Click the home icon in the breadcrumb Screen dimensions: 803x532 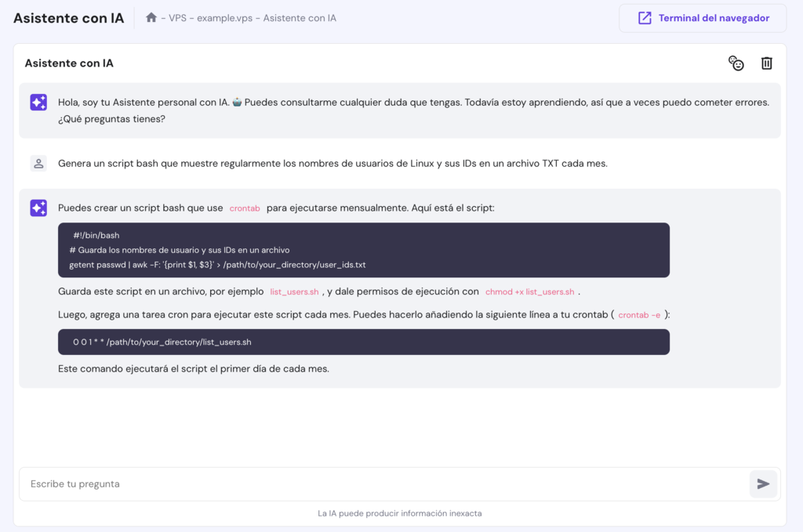click(x=151, y=16)
